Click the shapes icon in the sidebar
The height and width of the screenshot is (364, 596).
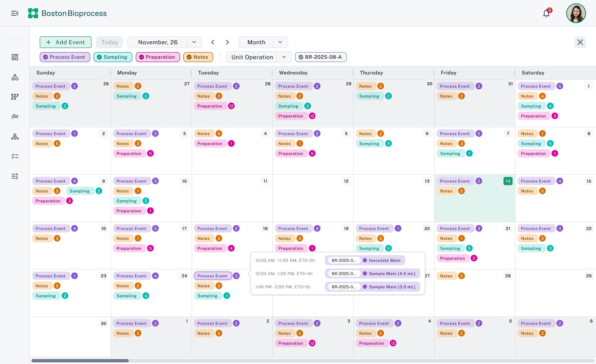click(x=15, y=77)
